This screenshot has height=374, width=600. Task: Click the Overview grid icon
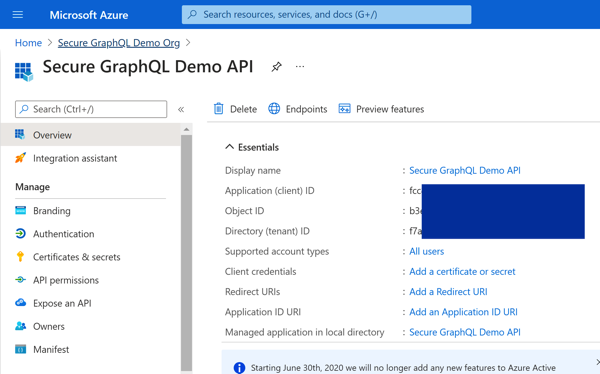pyautogui.click(x=20, y=134)
